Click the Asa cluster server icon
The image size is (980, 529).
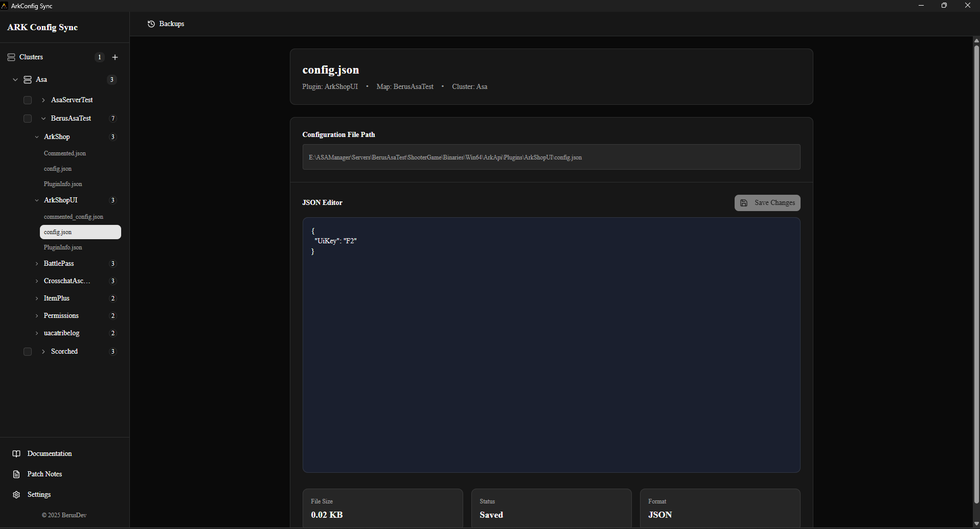pos(28,80)
